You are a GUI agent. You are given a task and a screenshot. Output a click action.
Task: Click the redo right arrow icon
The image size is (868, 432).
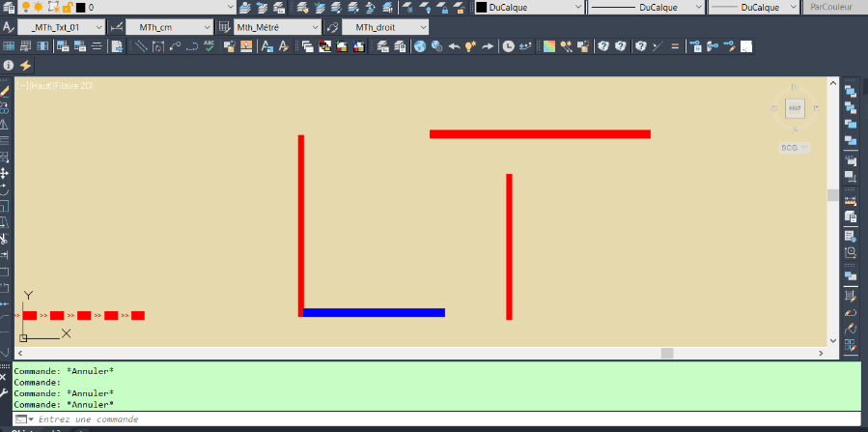point(488,46)
